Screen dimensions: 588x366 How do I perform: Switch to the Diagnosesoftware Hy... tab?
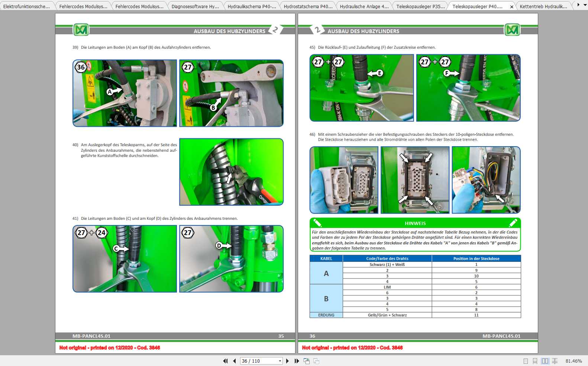pyautogui.click(x=195, y=6)
